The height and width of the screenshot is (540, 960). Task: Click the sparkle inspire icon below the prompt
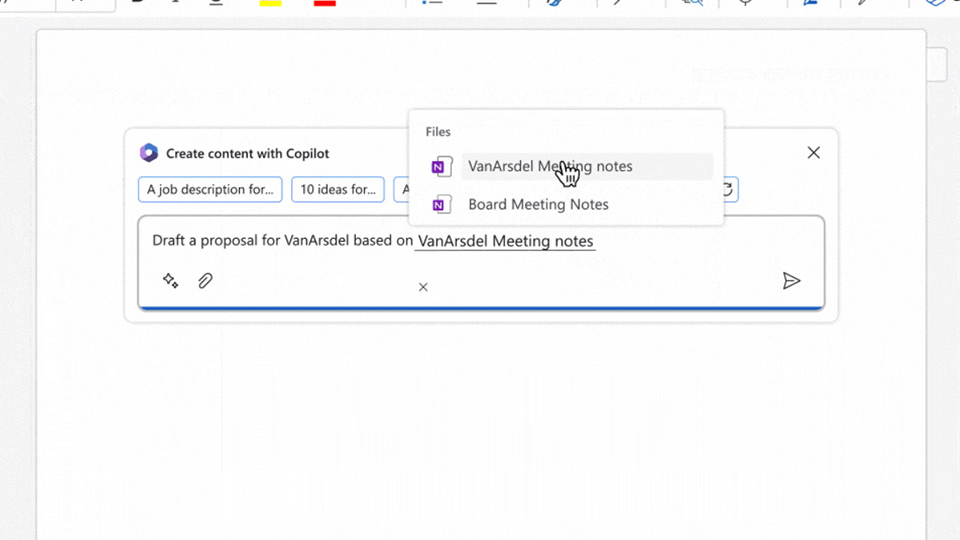(x=171, y=281)
